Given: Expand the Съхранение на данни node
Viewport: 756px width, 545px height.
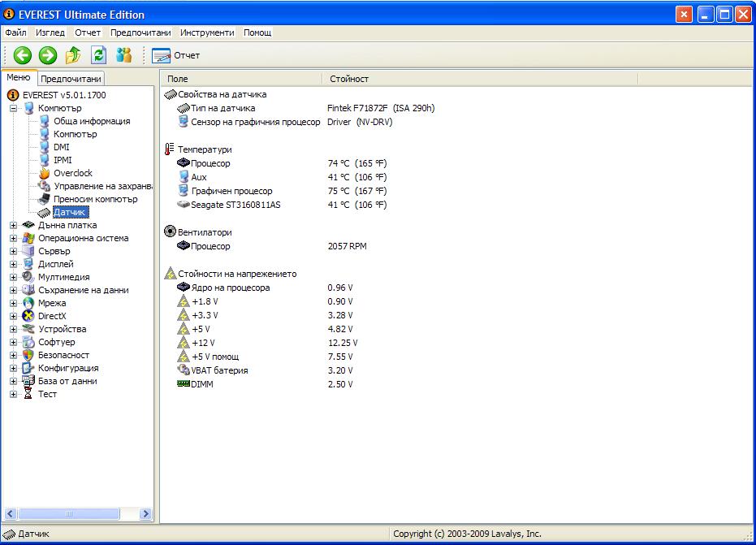Looking at the screenshot, I should (x=14, y=290).
